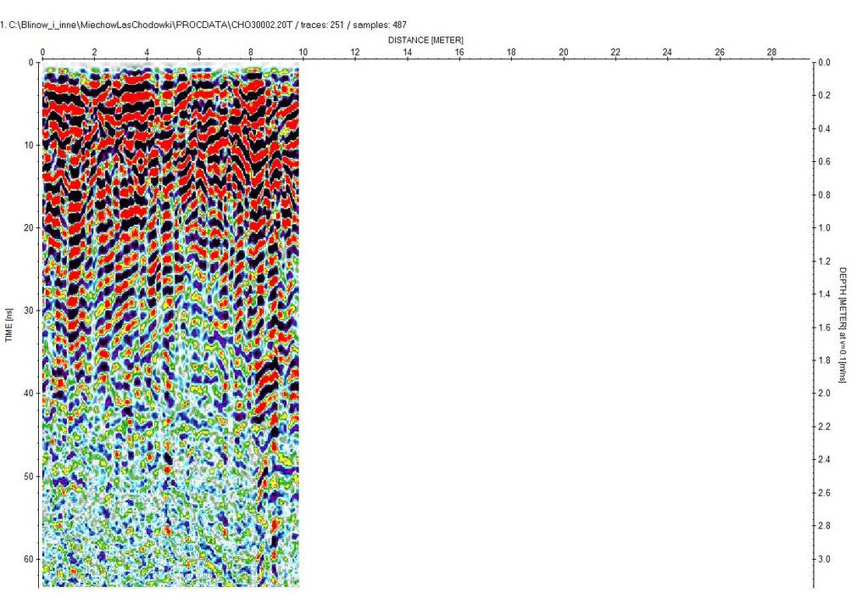Click the 0 origin tick of time axis
868x604 pixels.
point(31,63)
